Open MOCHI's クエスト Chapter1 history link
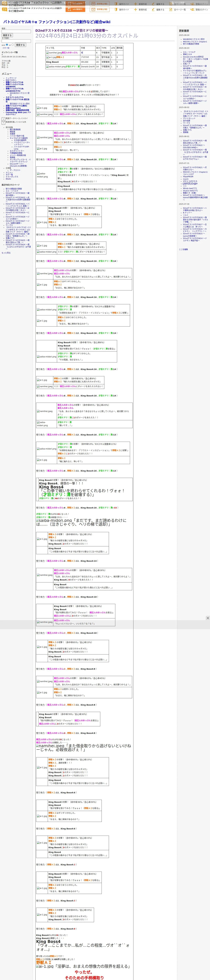The height and width of the screenshot is (980, 210). pos(195,41)
